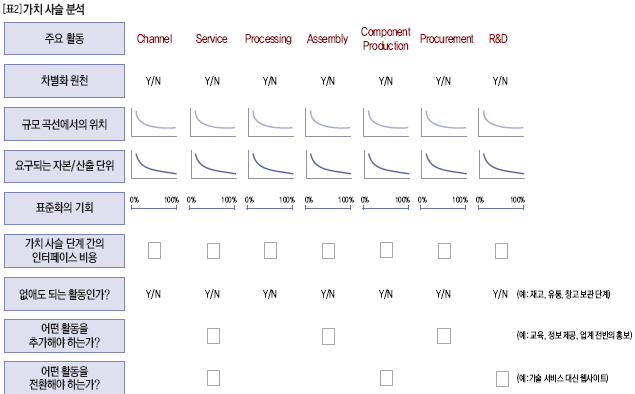635x394 pixels.
Task: Select the capital/output curve chart under Procurement
Action: tap(444, 164)
